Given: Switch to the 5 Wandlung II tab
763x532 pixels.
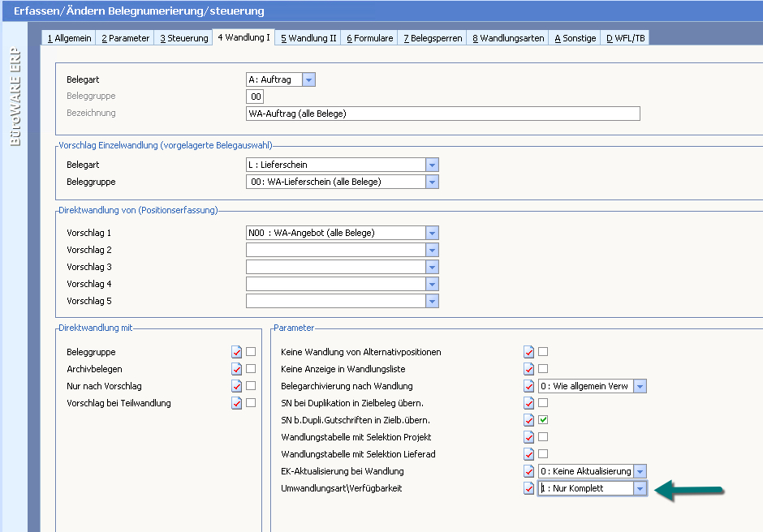Looking at the screenshot, I should (x=308, y=38).
